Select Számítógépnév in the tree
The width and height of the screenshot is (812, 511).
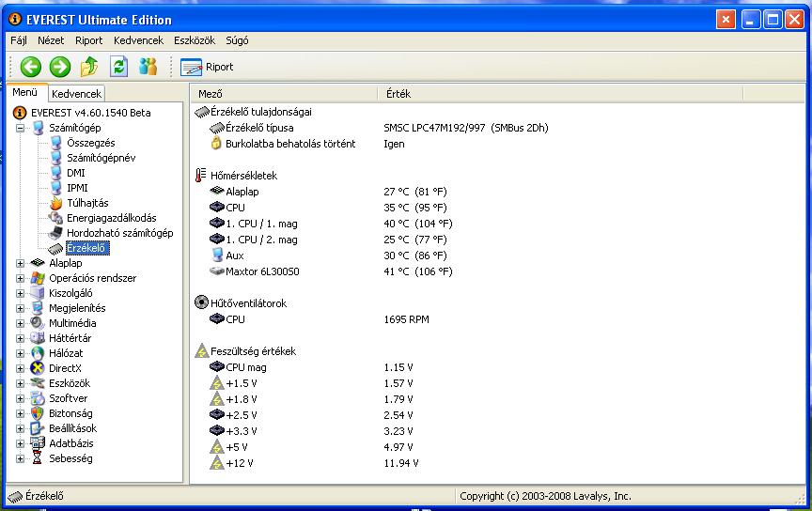tap(101, 158)
